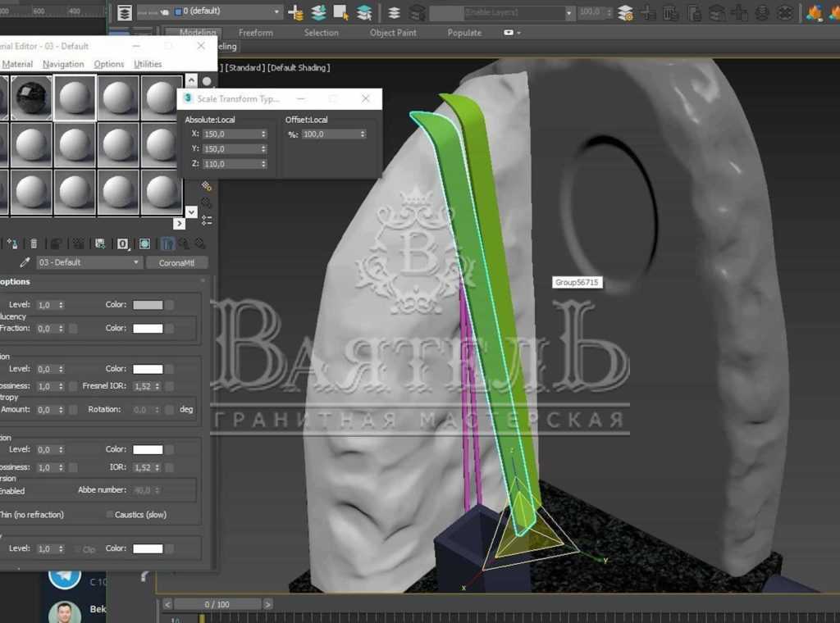This screenshot has width=840, height=623.
Task: Click the Material ID Channel icon
Action: click(122, 243)
